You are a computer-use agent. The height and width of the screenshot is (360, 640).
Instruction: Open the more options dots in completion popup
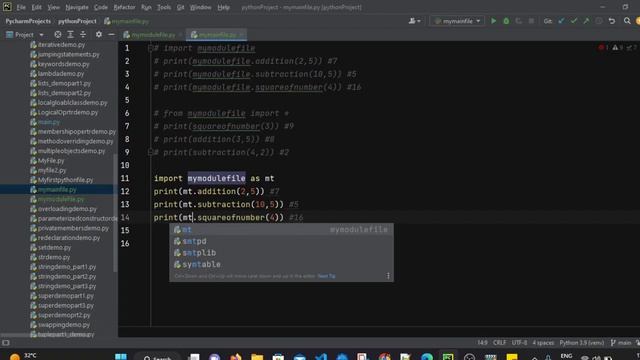click(388, 276)
